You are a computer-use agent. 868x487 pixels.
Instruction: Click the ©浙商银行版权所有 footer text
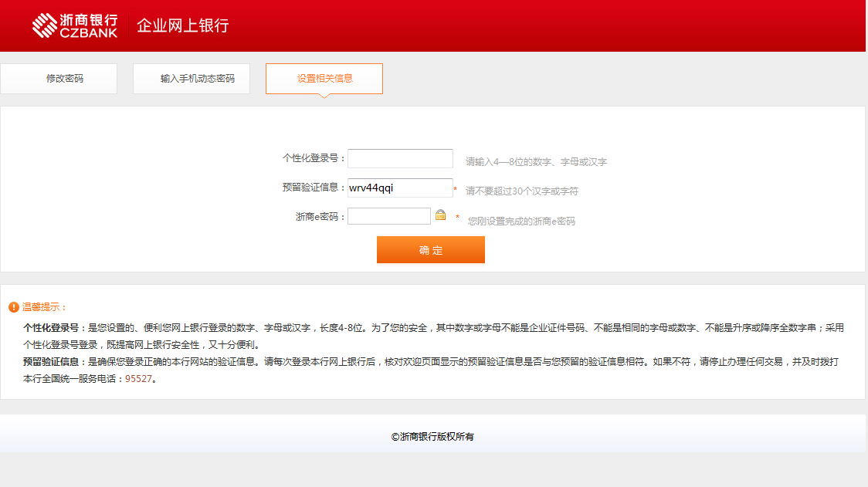click(x=432, y=437)
